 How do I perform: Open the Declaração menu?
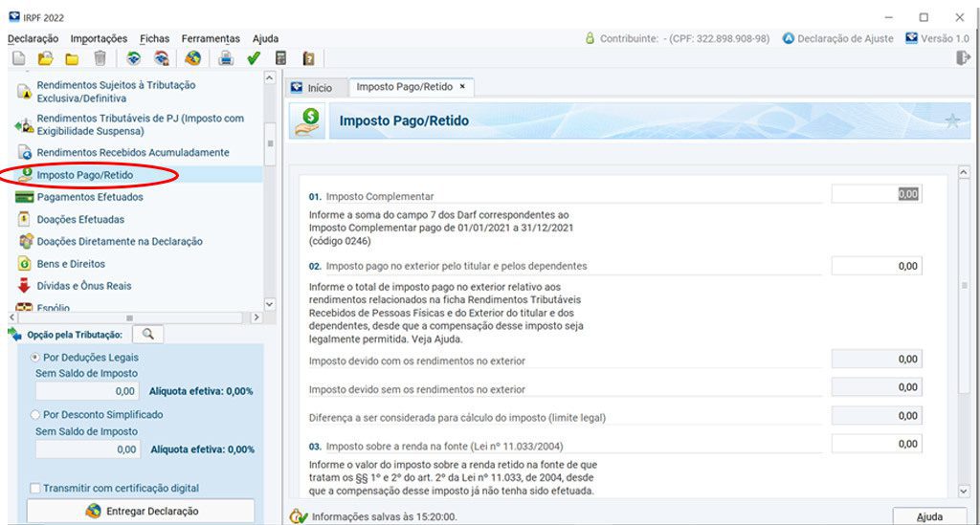33,38
